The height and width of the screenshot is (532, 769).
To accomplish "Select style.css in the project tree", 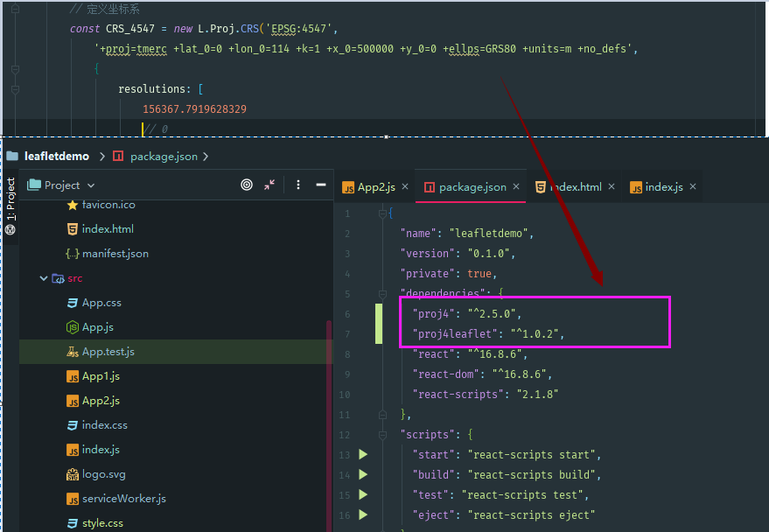I will coord(95,523).
